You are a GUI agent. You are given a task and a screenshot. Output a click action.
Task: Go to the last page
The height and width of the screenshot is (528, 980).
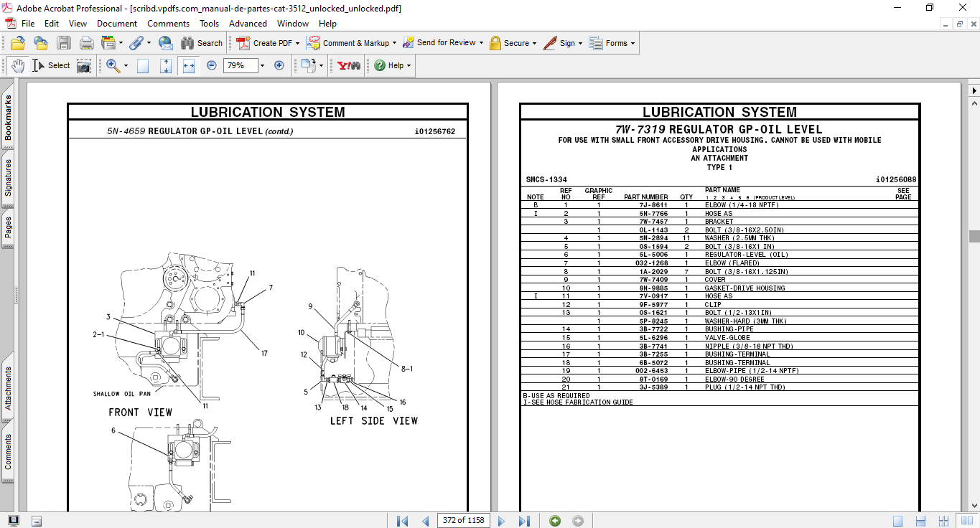pyautogui.click(x=524, y=521)
